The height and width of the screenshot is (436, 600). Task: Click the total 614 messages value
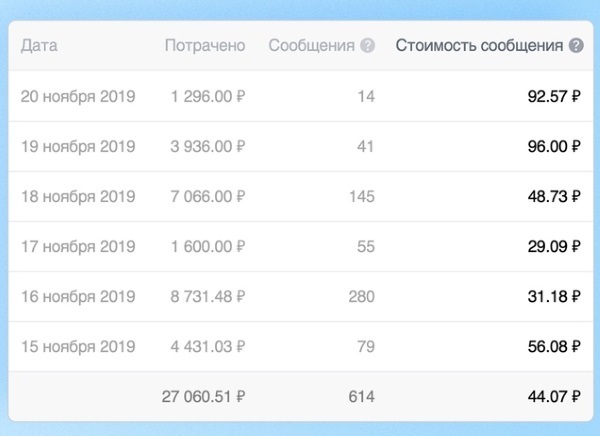tap(362, 397)
